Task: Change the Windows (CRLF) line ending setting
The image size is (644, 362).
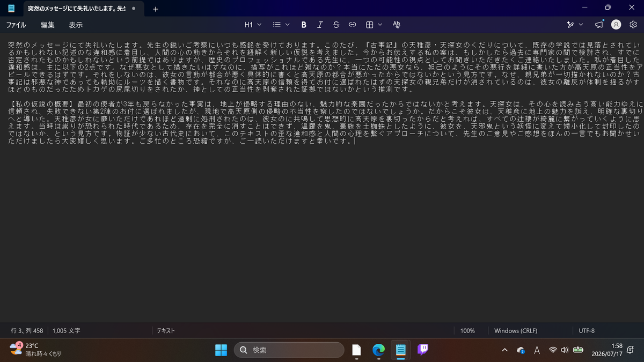Action: (516, 331)
